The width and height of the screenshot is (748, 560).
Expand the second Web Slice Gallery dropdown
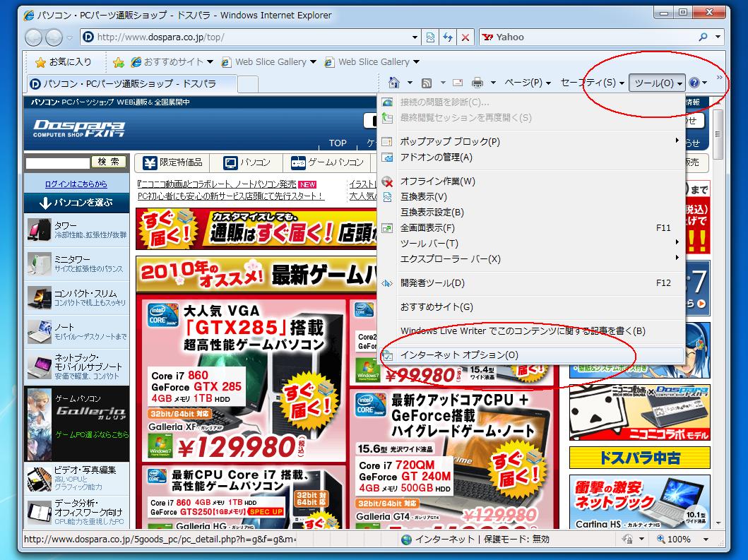tap(417, 62)
